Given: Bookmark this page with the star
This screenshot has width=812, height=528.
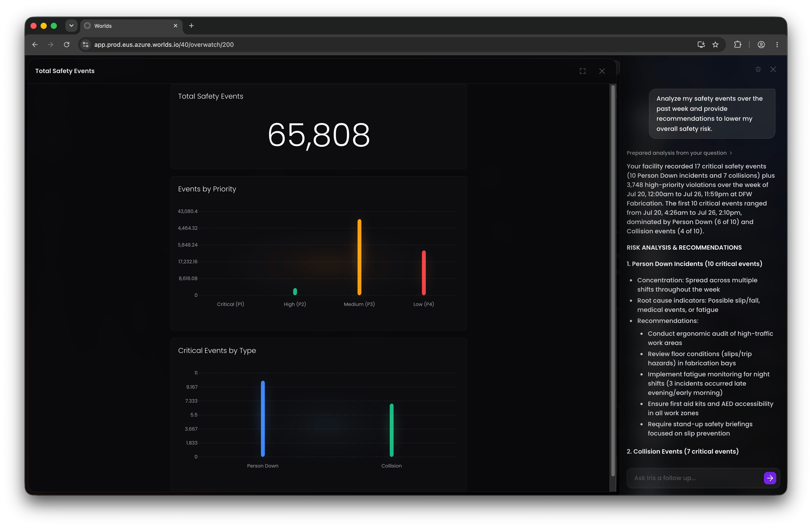Looking at the screenshot, I should pyautogui.click(x=715, y=44).
